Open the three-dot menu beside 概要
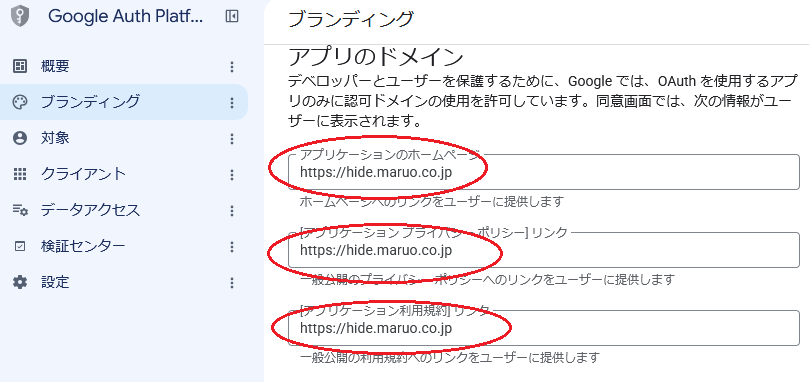Screen dimensions: 809x382 pyautogui.click(x=232, y=67)
